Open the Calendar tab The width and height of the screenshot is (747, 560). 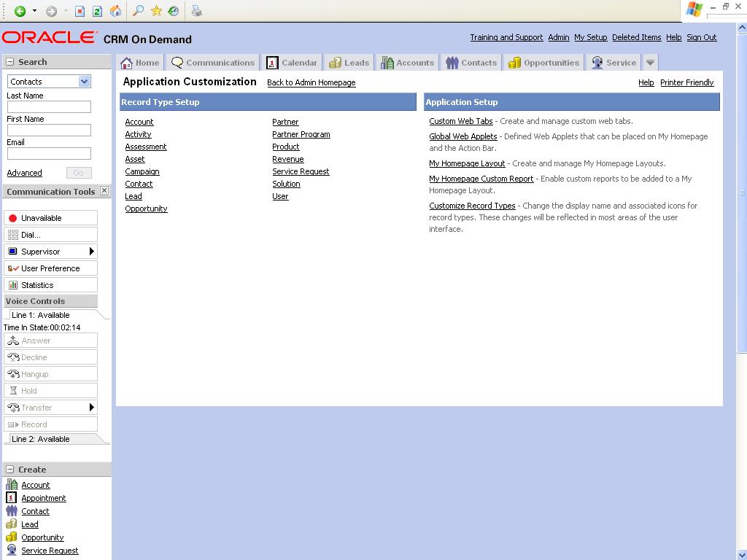[x=292, y=63]
